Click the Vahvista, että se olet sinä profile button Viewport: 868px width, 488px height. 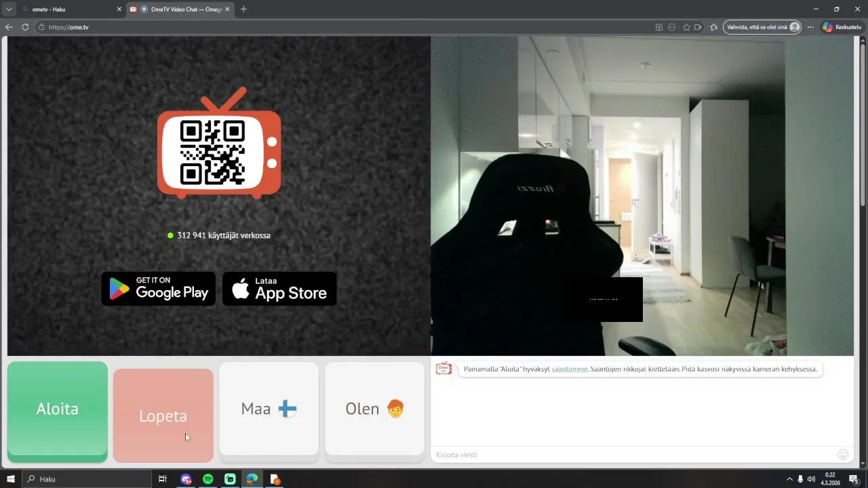pyautogui.click(x=763, y=27)
